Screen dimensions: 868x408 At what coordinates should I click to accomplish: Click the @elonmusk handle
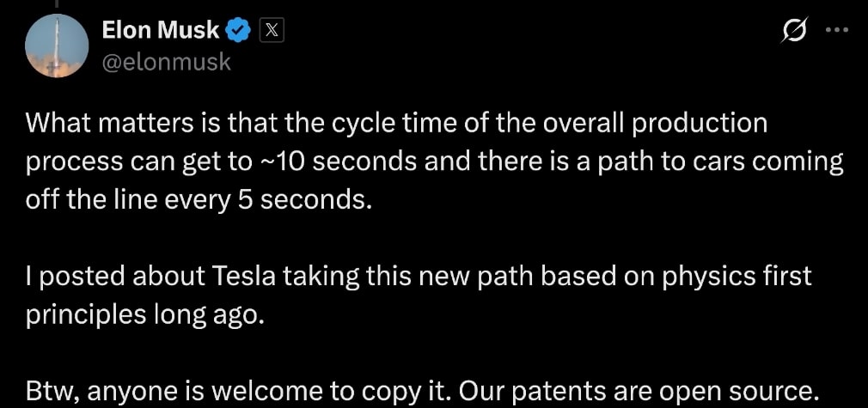[166, 62]
